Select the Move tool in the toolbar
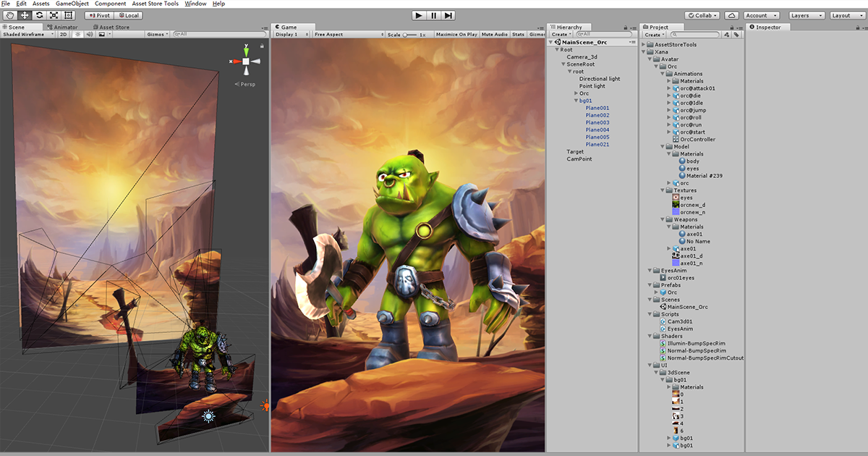 (x=25, y=15)
